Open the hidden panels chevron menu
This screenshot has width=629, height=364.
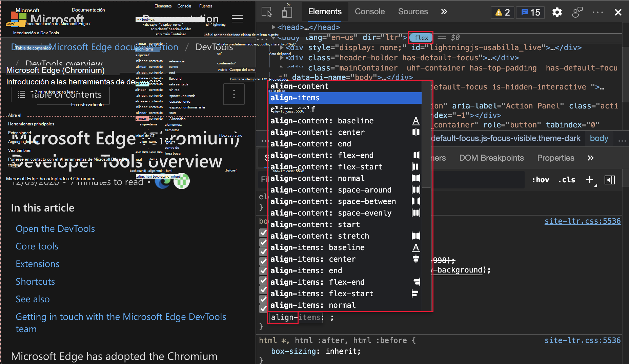(444, 11)
